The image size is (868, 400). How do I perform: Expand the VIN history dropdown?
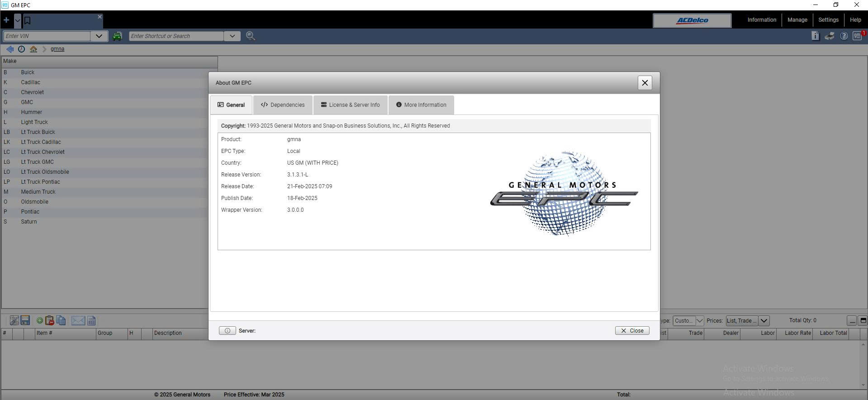[99, 36]
